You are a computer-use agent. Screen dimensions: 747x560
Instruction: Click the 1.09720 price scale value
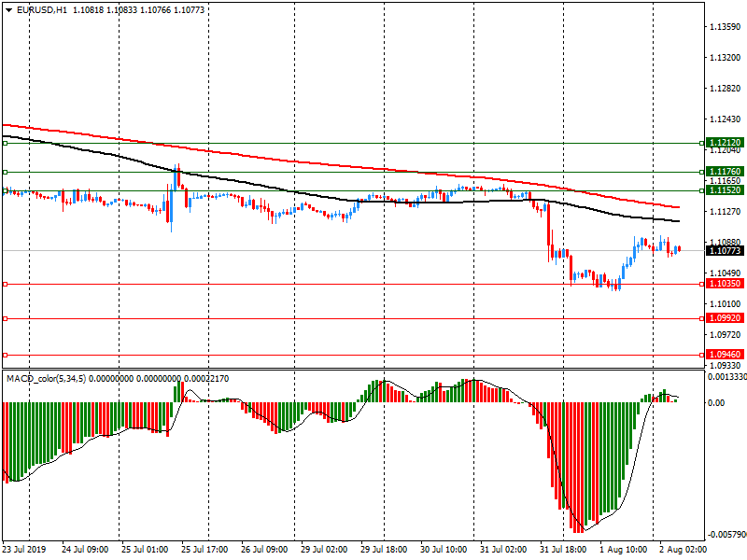(x=726, y=335)
